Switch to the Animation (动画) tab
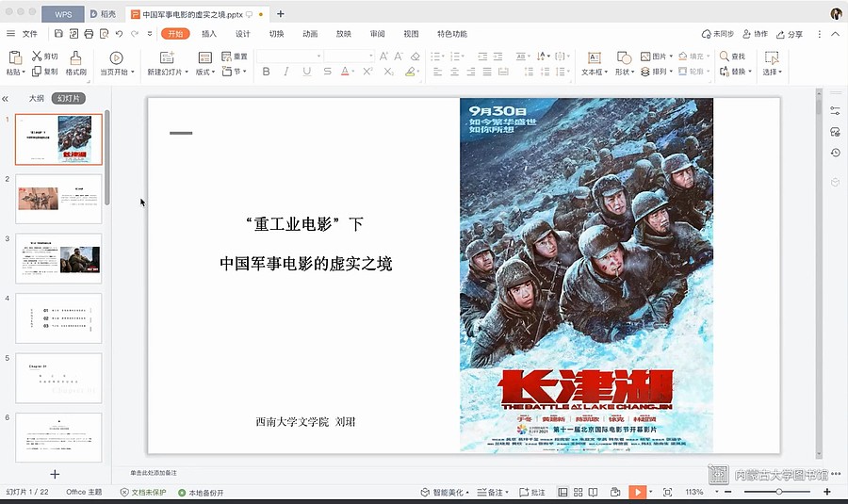 pyautogui.click(x=310, y=34)
